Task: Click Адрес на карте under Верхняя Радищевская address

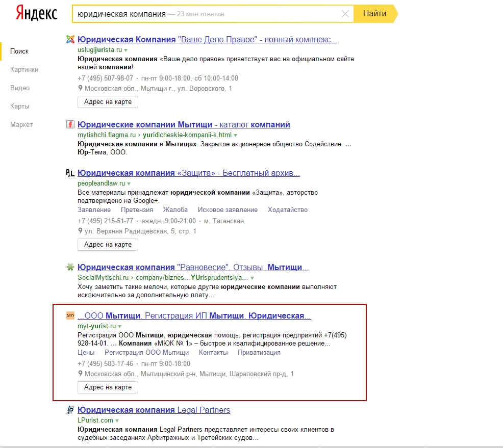Action: coord(108,245)
